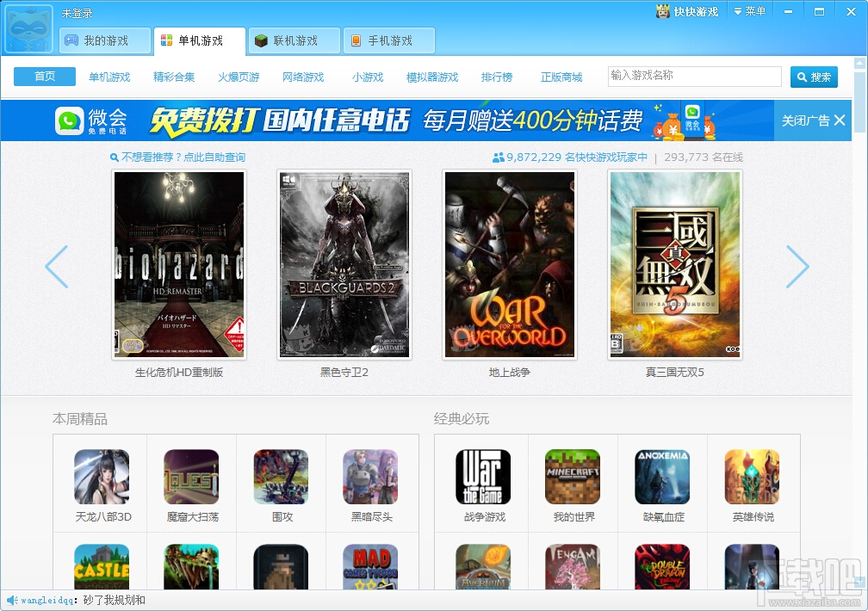The height and width of the screenshot is (611, 868).
Task: Click the scrollbar up arrow
Action: coord(860,62)
